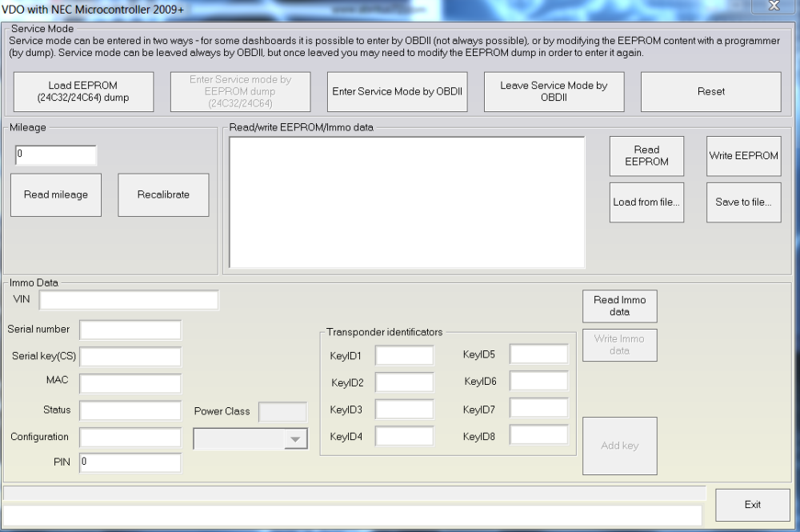Click the Exit button
Screen dimensions: 800x532
pos(753,505)
